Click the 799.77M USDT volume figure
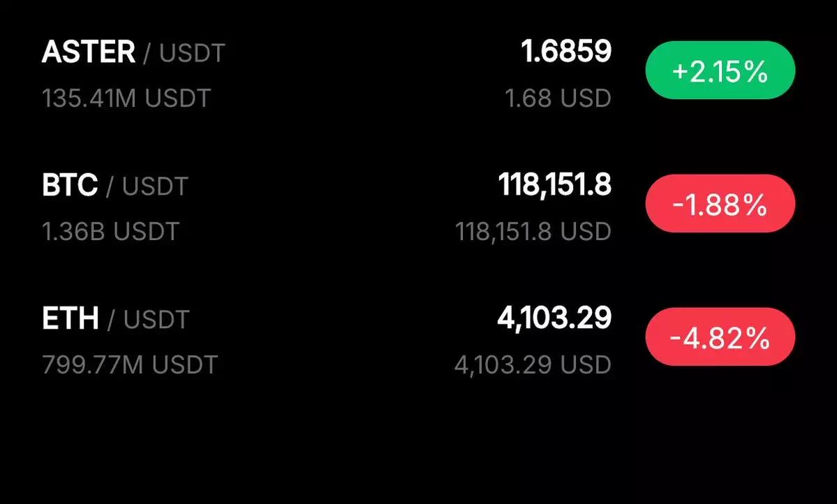837x504 pixels. pyautogui.click(x=130, y=364)
